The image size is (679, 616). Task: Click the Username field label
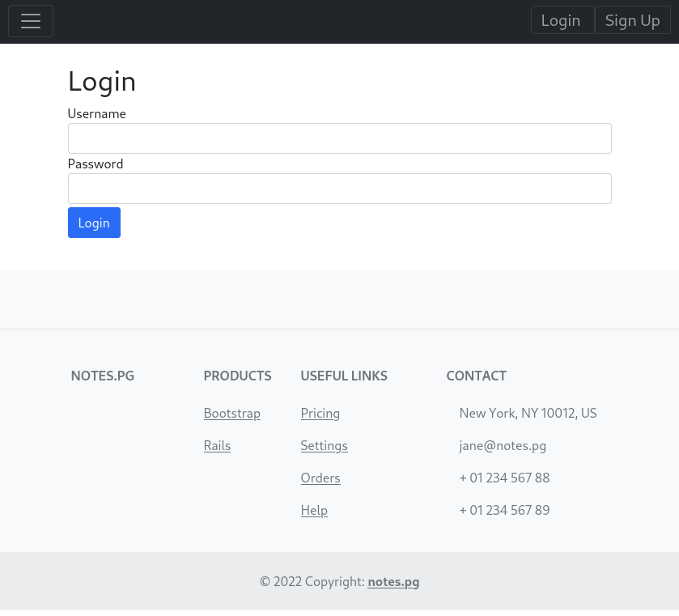coord(96,114)
